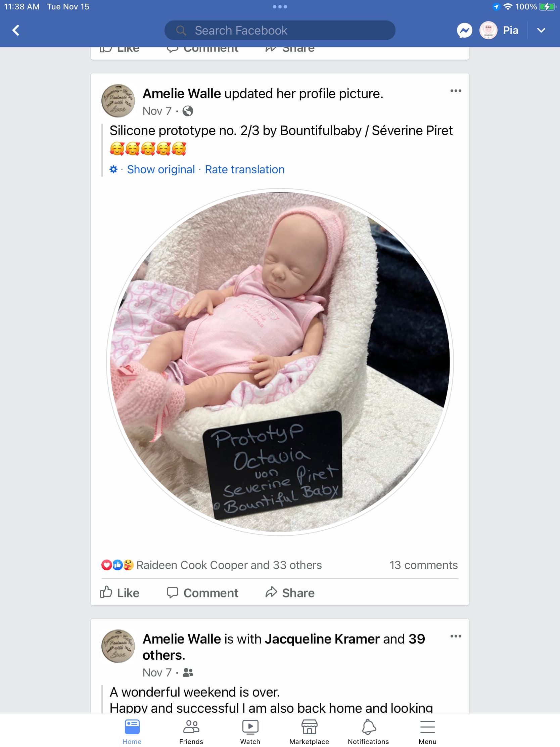Comment on the profile picture post
The image size is (560, 747).
pos(202,593)
